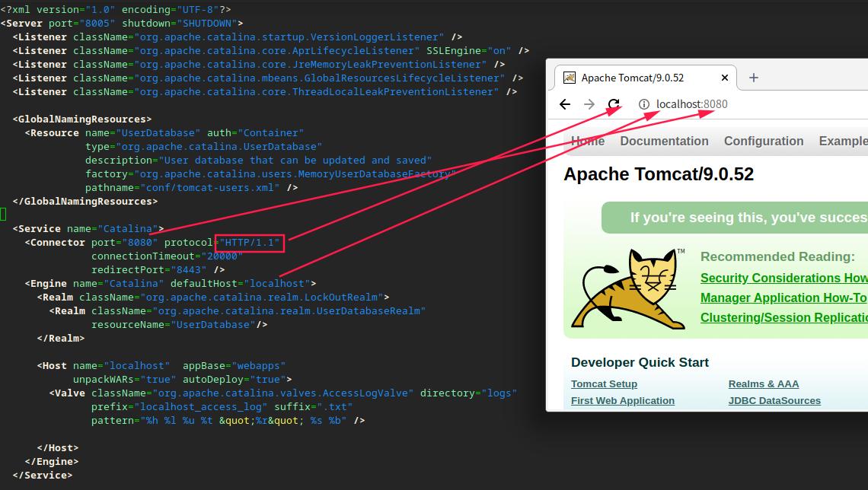868x490 pixels.
Task: Open a new browser tab with the plus icon
Action: pyautogui.click(x=753, y=77)
